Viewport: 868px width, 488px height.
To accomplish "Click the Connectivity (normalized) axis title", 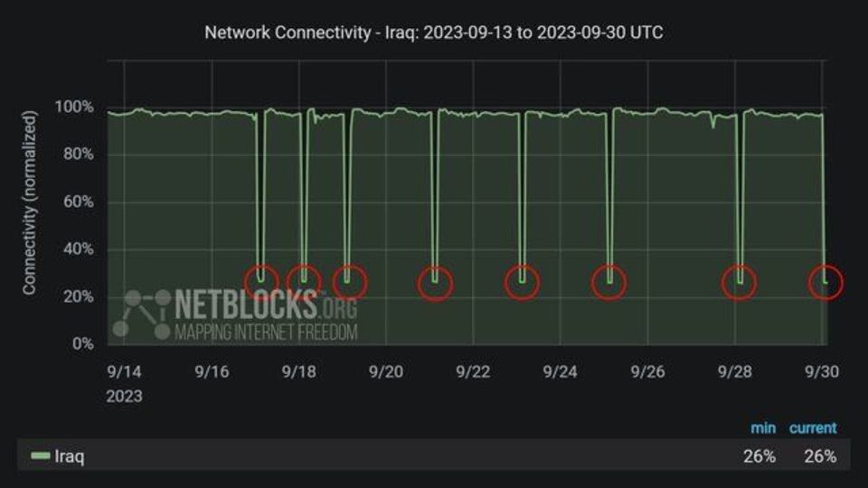I will (x=30, y=202).
